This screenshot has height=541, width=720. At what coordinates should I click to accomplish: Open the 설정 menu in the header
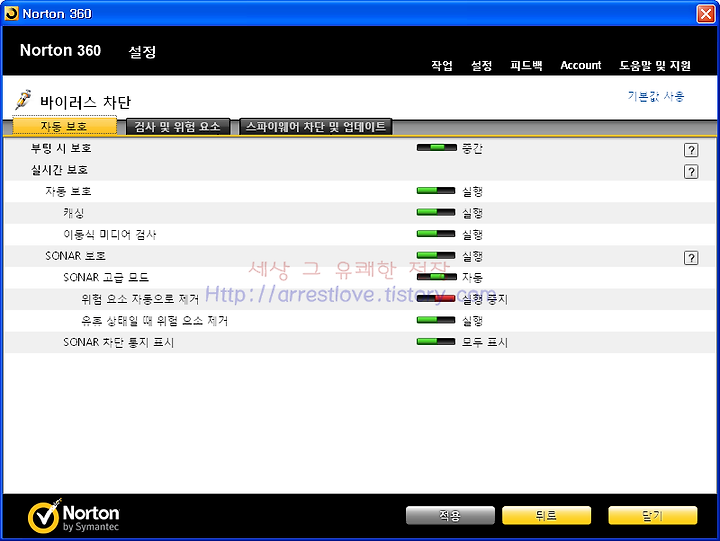pos(482,65)
